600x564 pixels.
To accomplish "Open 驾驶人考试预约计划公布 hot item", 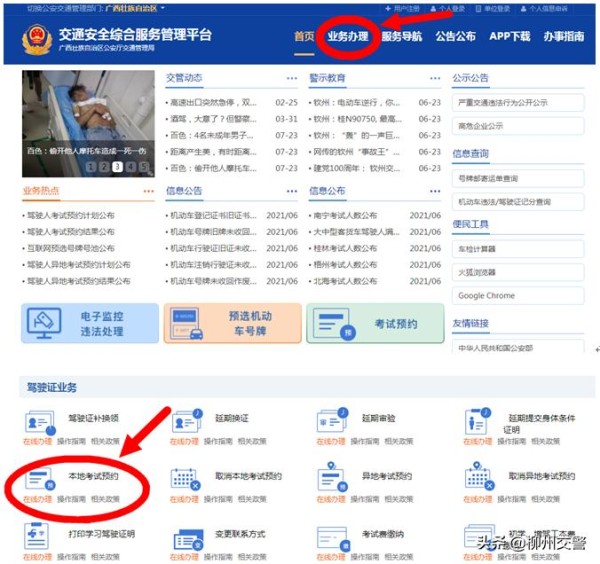I will coord(70,215).
